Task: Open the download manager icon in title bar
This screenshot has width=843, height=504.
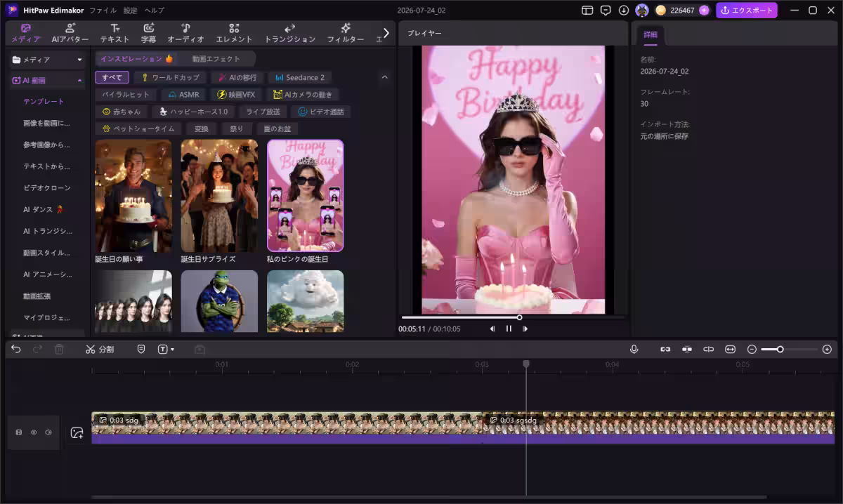Action: 624,11
